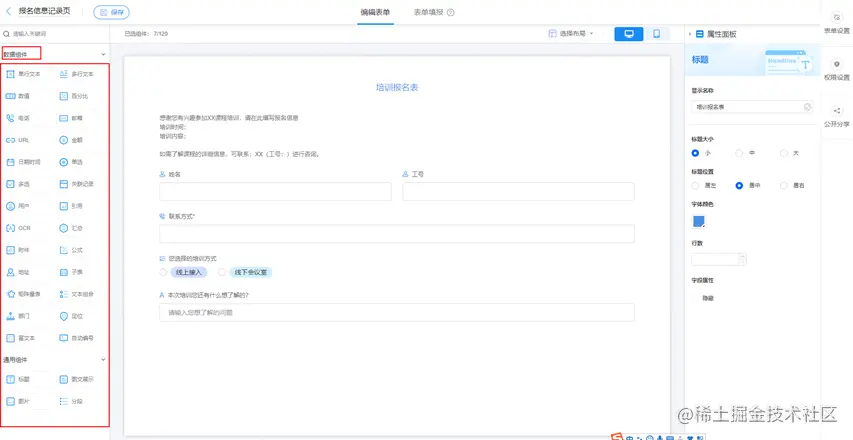853x440 pixels.
Task: Open the 选择布局 layout dropdown
Action: click(x=571, y=34)
